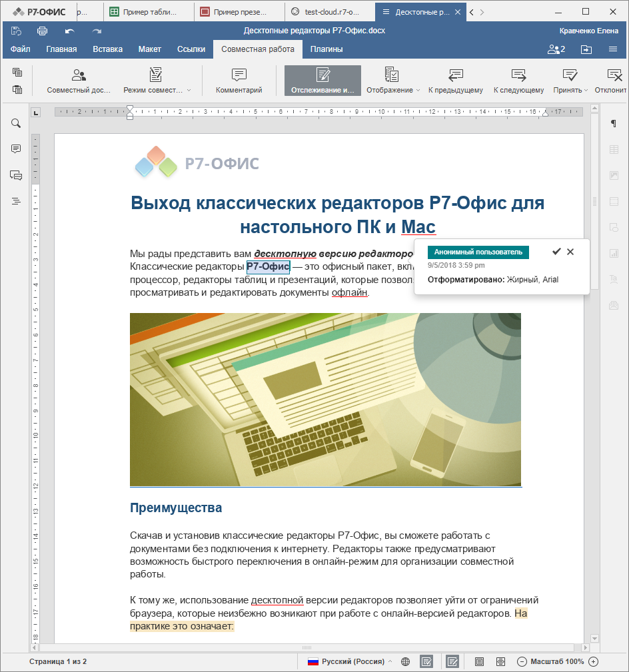The image size is (629, 672).
Task: Close the Десктопные редакторы tab
Action: click(458, 12)
